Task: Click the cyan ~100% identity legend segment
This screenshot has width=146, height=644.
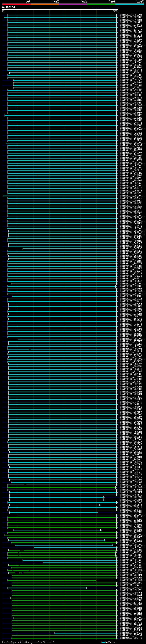Action: tap(130, 4)
